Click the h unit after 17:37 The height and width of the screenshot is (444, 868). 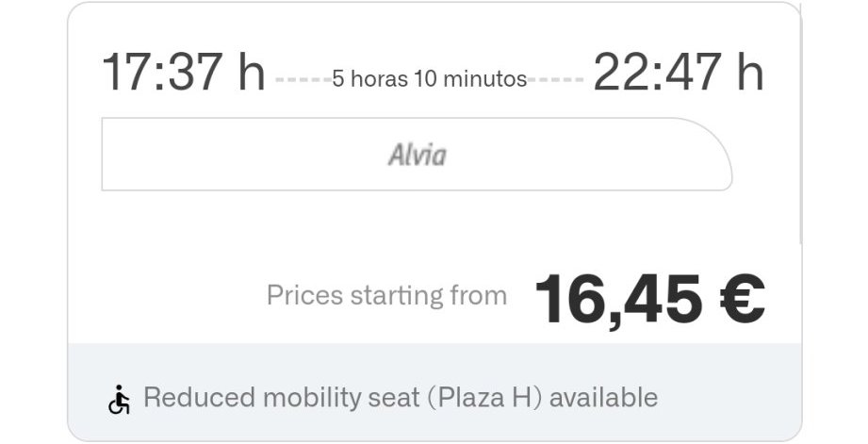tap(252, 74)
